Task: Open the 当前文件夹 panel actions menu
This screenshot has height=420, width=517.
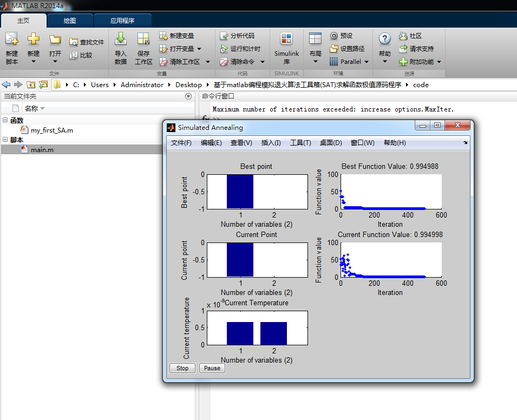Action: click(x=188, y=96)
